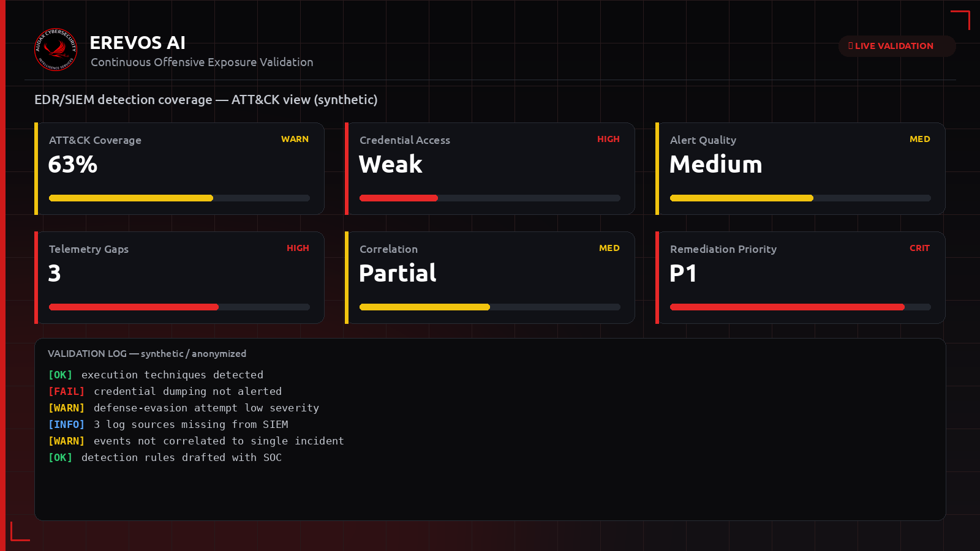
Task: Select log line detection rules drafted with SOC
Action: point(181,457)
